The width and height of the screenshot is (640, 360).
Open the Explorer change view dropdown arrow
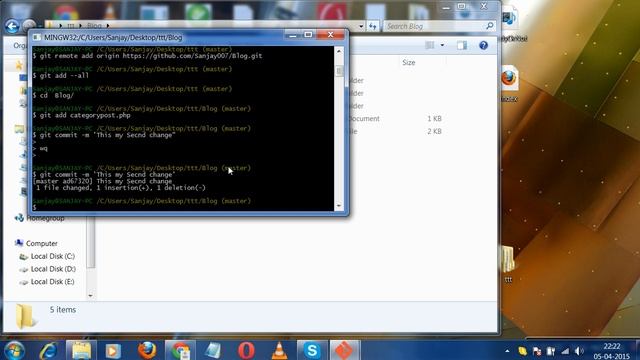[x=442, y=45]
